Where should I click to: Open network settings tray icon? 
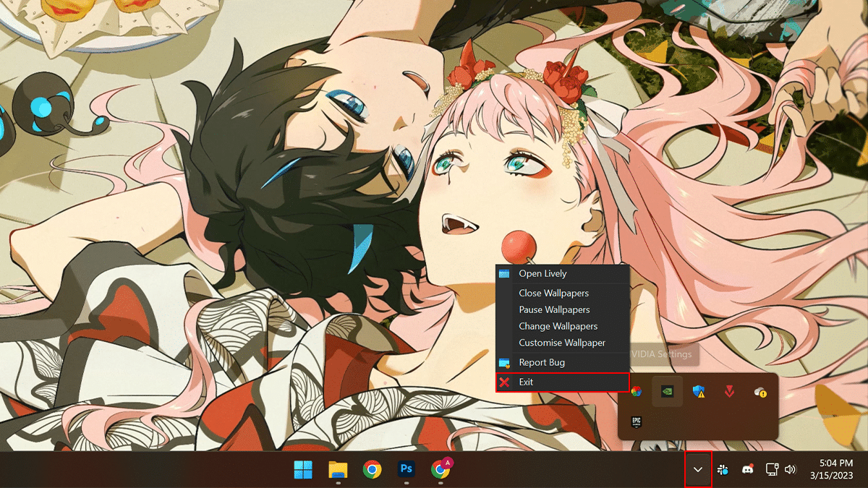coord(772,469)
